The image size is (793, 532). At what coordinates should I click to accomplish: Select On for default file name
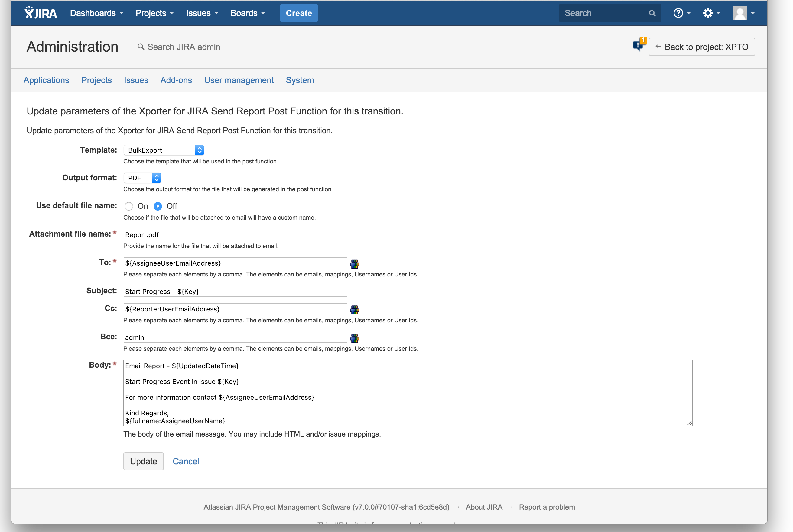tap(129, 206)
